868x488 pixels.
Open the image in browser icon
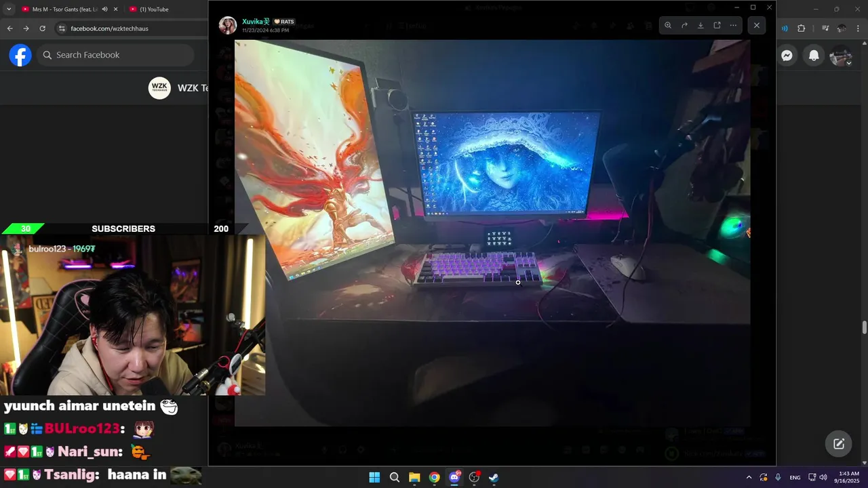click(717, 25)
